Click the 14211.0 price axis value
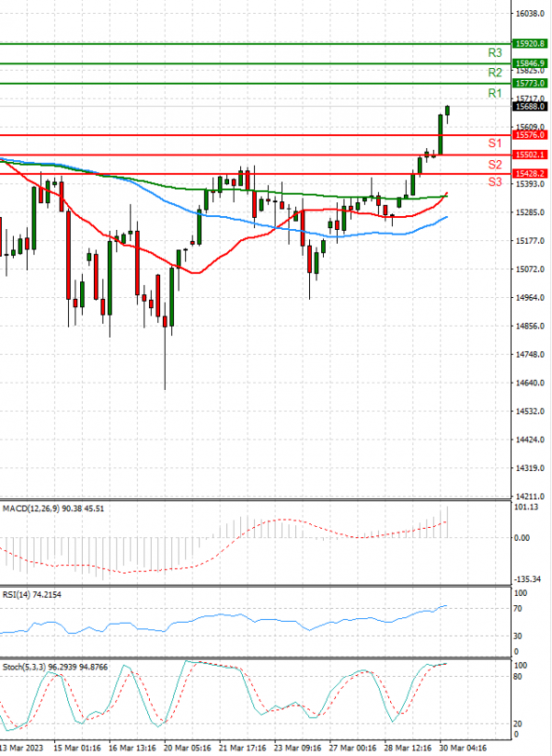The width and height of the screenshot is (552, 756). coord(530,497)
